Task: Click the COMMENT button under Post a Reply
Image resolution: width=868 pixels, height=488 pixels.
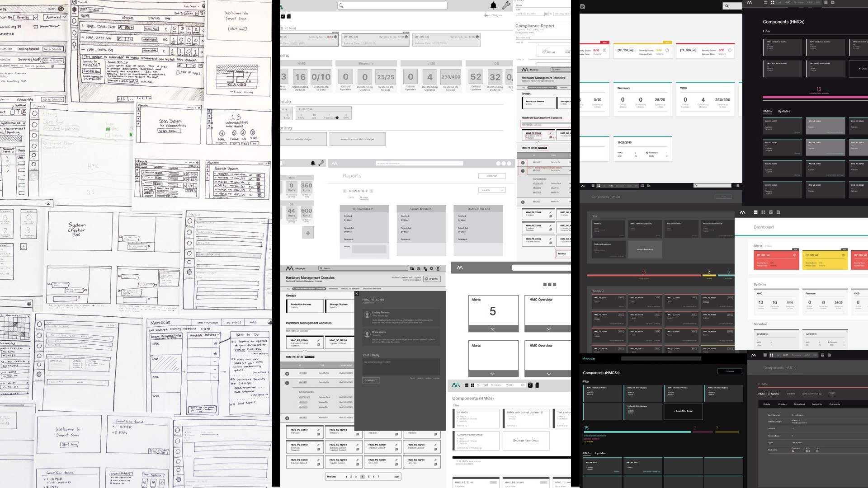Action: click(371, 380)
